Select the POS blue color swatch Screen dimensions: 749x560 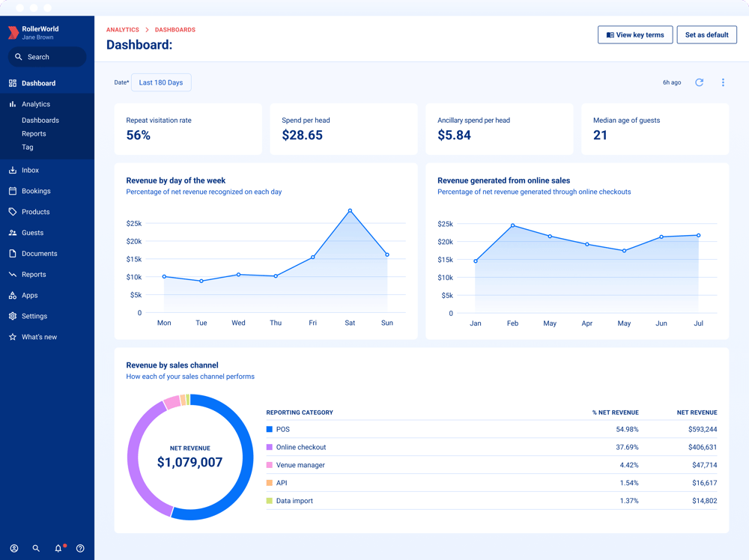coord(270,429)
